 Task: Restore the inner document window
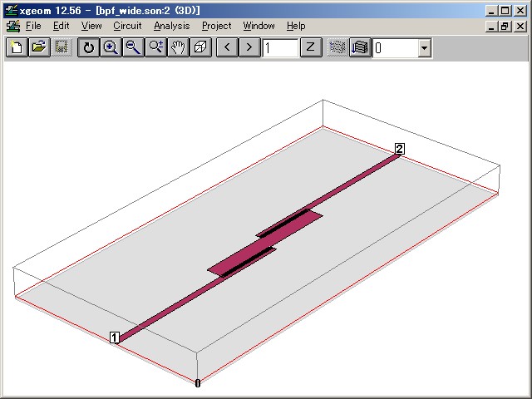(505, 27)
